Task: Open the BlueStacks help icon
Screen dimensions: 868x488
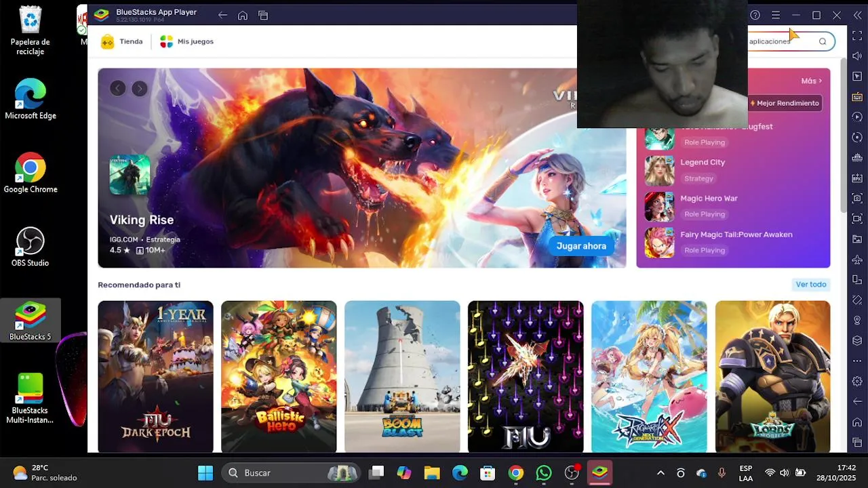Action: (755, 15)
